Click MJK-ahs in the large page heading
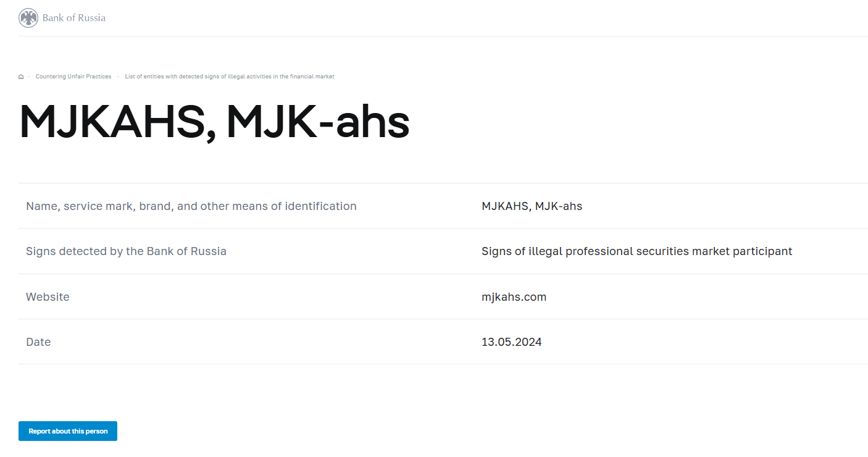 click(x=318, y=122)
